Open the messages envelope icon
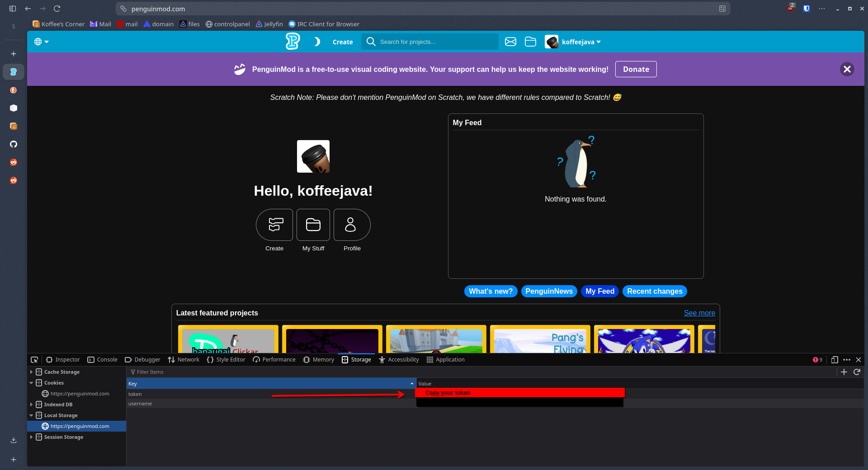The width and height of the screenshot is (868, 470). pyautogui.click(x=510, y=42)
